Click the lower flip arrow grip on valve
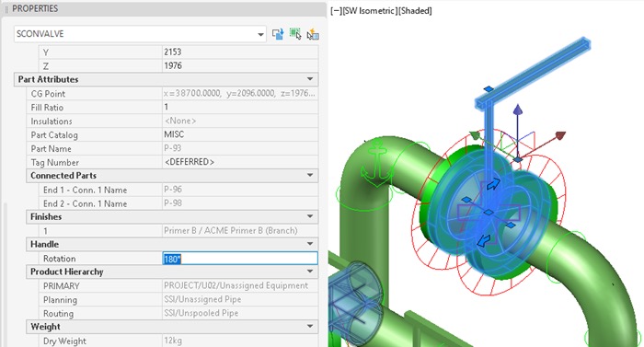The height and width of the screenshot is (347, 644). click(x=483, y=241)
